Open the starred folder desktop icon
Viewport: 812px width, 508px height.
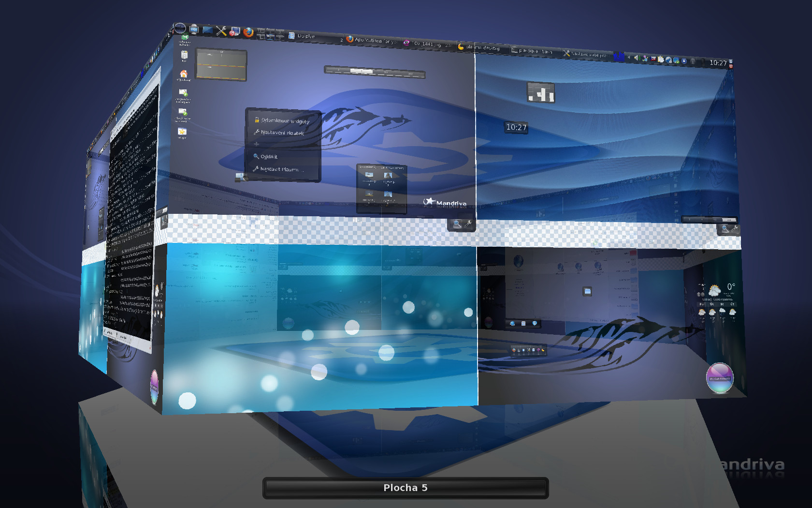click(182, 132)
